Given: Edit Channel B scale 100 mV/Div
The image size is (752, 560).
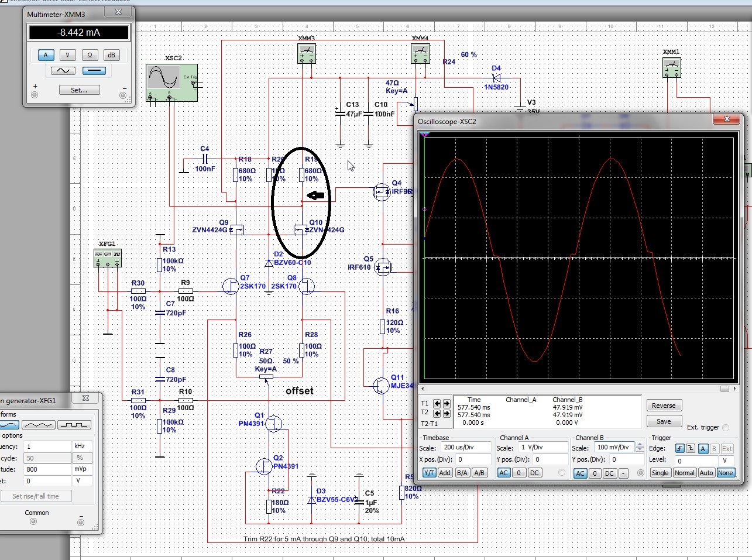Looking at the screenshot, I should click(616, 447).
